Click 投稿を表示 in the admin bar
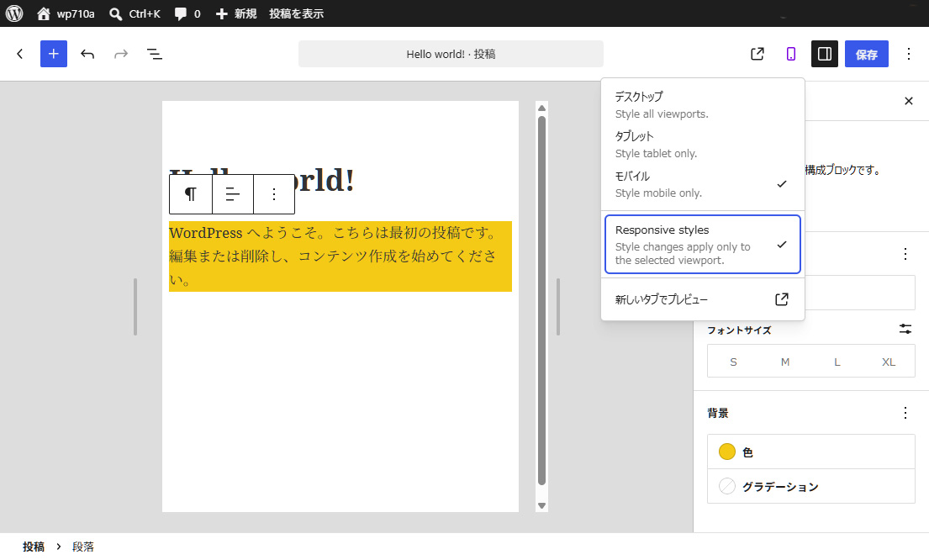 click(296, 13)
